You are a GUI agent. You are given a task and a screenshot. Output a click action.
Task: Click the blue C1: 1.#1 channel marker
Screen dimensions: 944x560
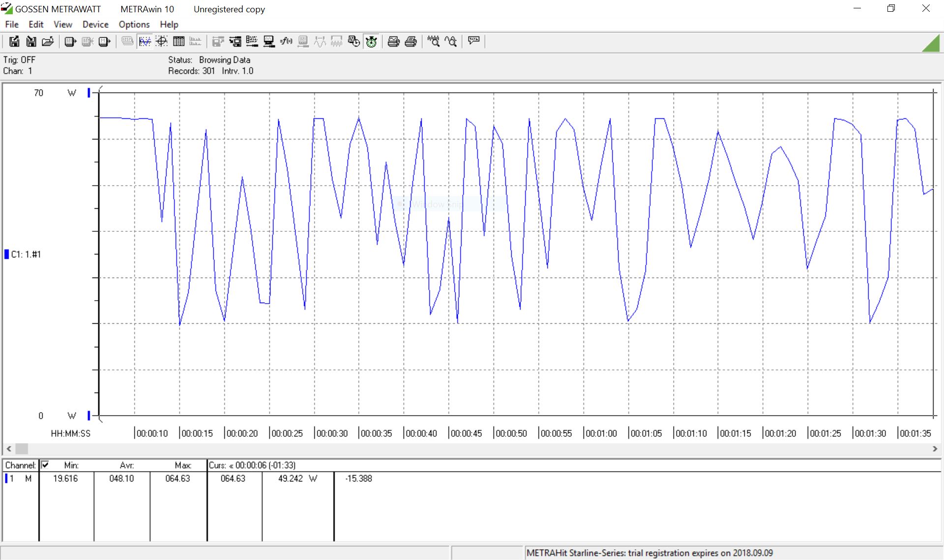coord(7,254)
